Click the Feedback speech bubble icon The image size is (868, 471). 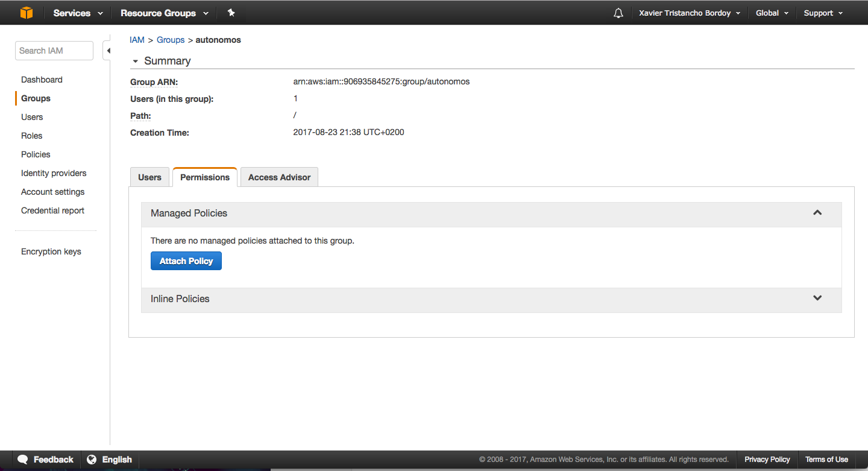(x=23, y=460)
